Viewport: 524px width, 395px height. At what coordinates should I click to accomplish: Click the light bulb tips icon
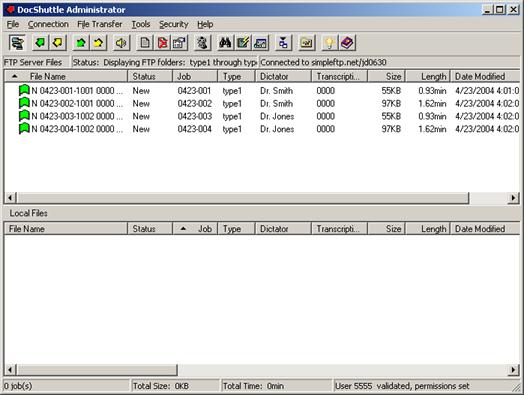(x=330, y=43)
